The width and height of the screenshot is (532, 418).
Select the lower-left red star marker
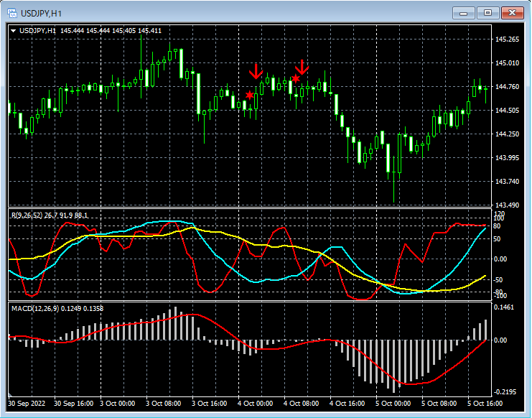coord(249,95)
